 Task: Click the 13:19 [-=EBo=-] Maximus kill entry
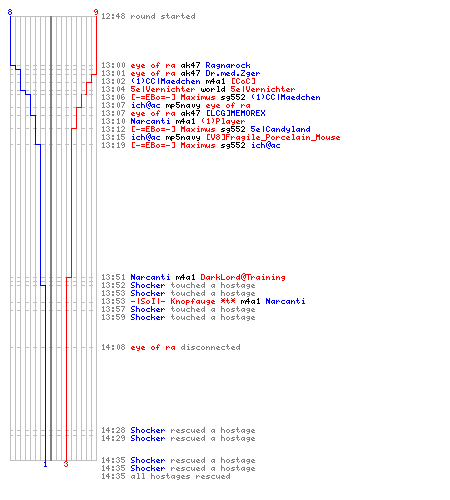click(191, 145)
